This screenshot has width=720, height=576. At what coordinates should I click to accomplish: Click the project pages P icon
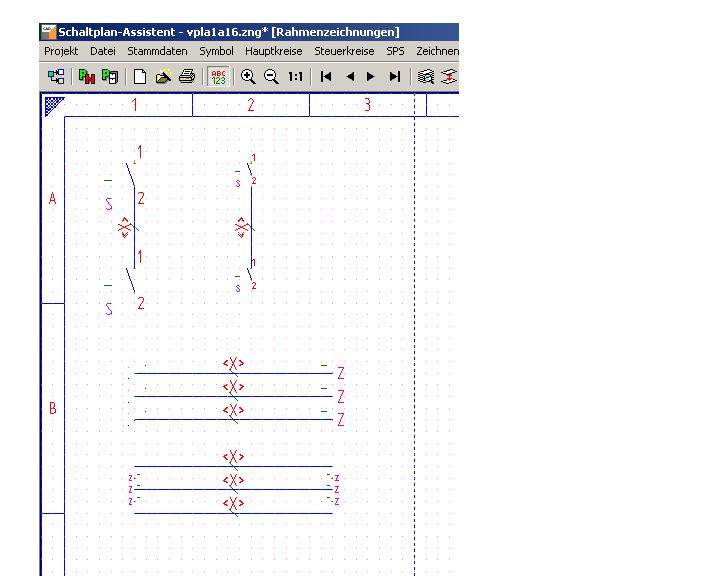pyautogui.click(x=110, y=76)
